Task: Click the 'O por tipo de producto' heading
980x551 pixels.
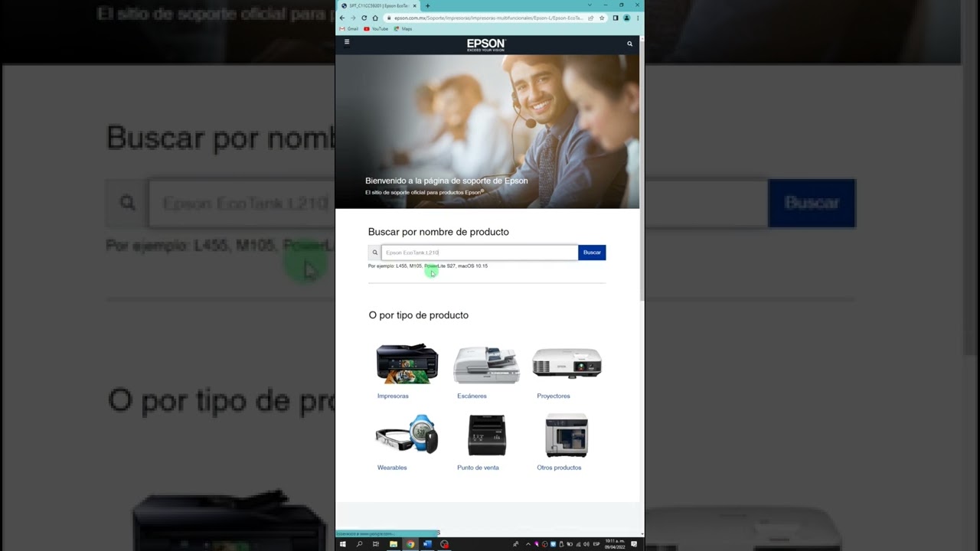Action: pyautogui.click(x=418, y=315)
